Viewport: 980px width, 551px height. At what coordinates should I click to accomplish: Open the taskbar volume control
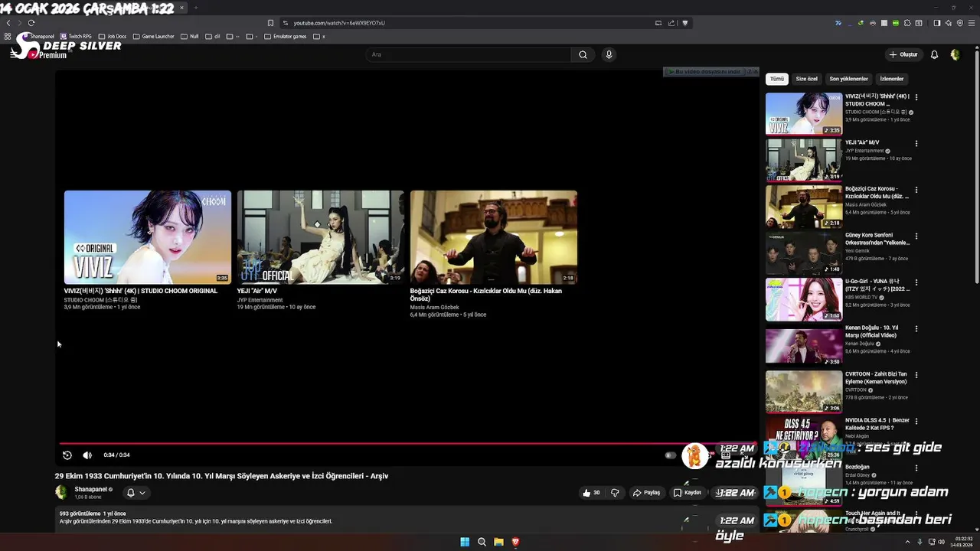941,542
